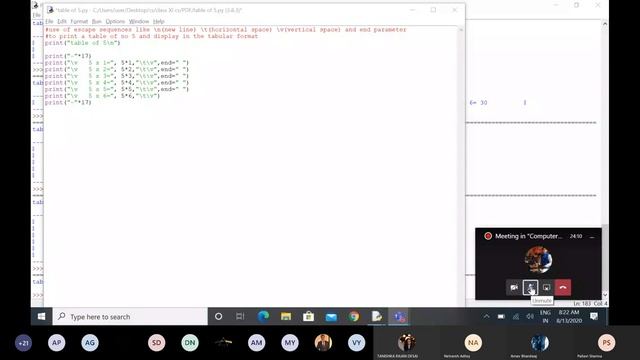Click the first comment line about escape sequences

[x=226, y=30]
